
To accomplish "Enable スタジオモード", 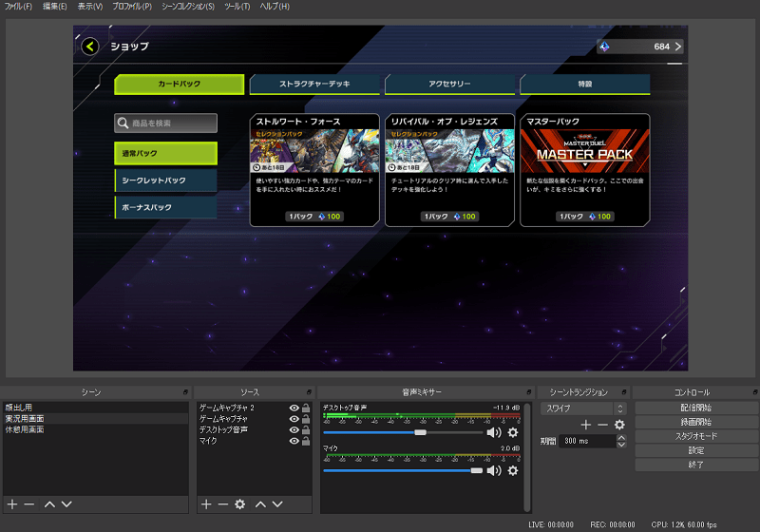I will (x=696, y=436).
